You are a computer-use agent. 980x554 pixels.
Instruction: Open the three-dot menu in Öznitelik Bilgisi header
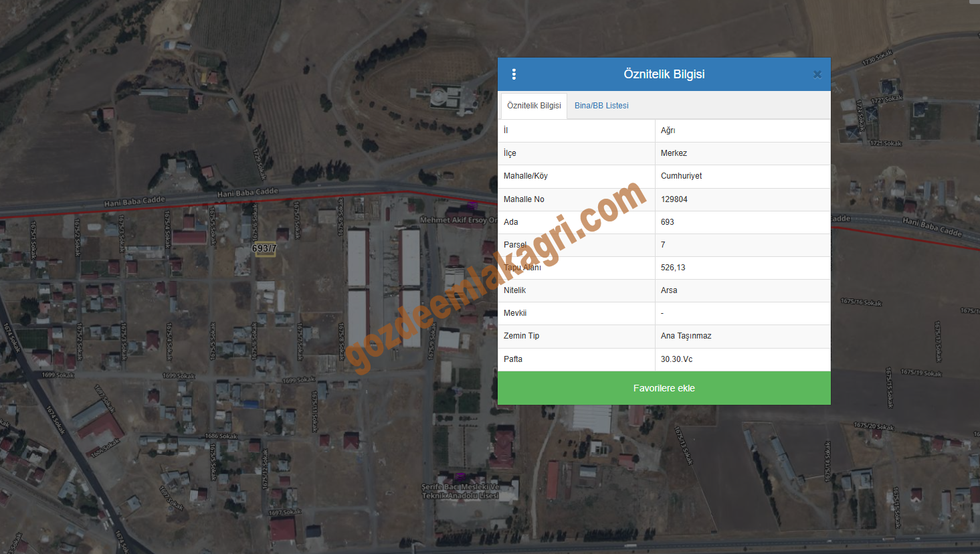[x=514, y=74]
